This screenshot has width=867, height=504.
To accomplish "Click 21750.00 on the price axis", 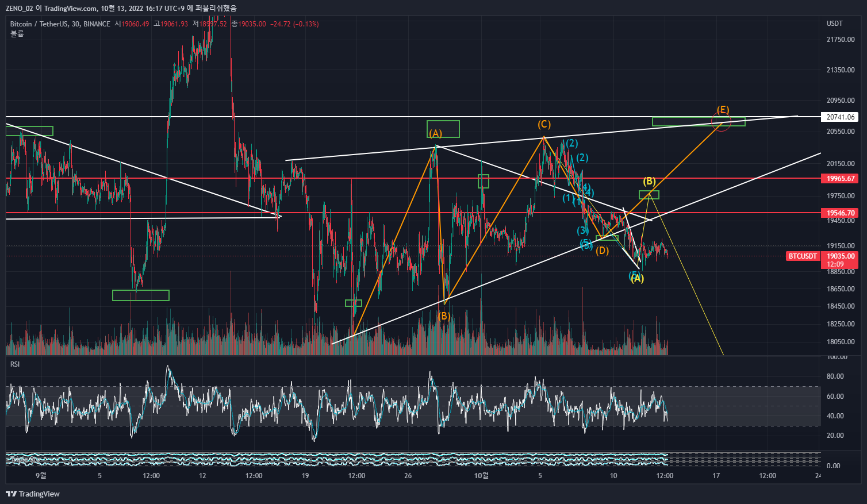I will (x=841, y=40).
